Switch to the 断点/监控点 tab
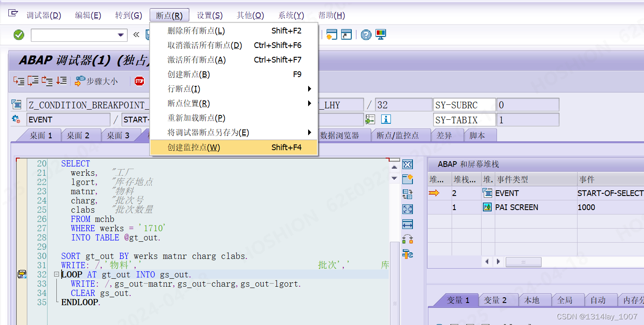This screenshot has width=644, height=325. [397, 136]
